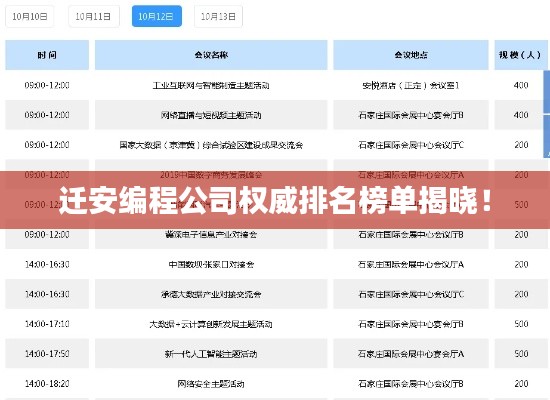The width and height of the screenshot is (550, 400).
Task: Click the 09:00-12:00 time for 工业互联网 row
Action: coord(47,85)
